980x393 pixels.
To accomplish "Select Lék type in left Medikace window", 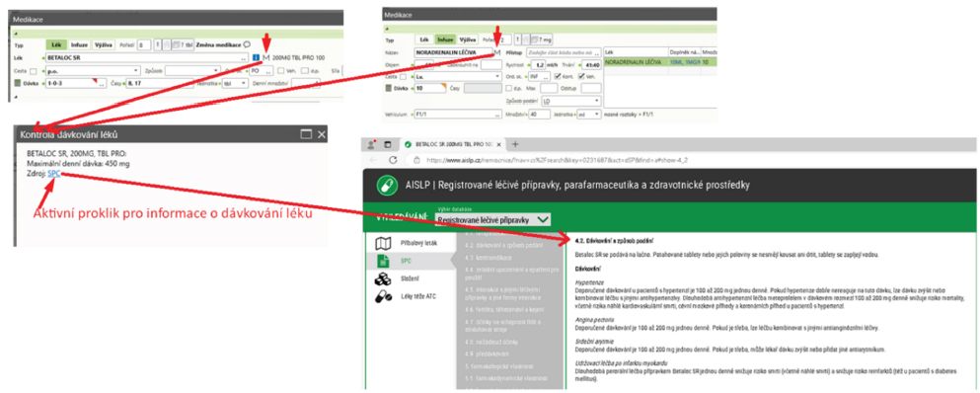I will coord(56,45).
